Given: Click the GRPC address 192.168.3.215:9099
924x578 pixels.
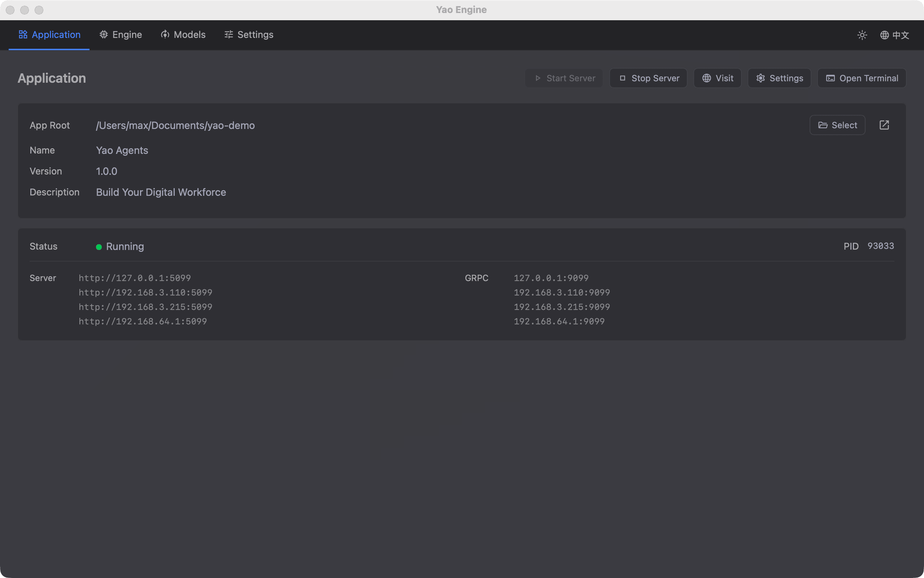Looking at the screenshot, I should (x=562, y=307).
